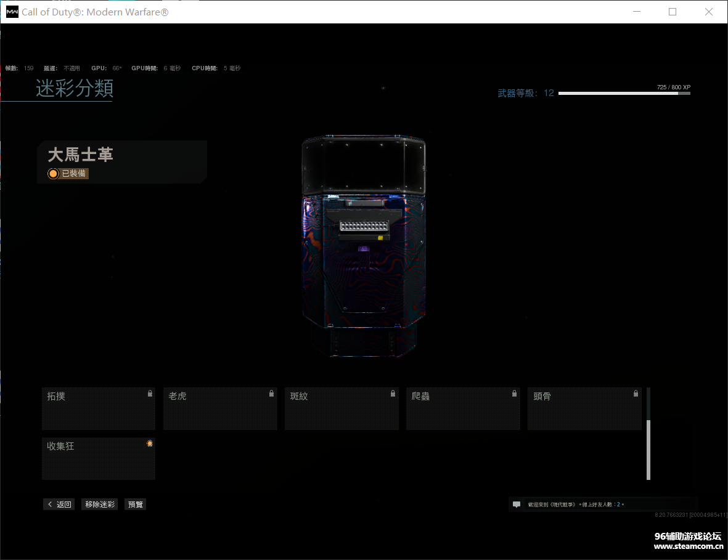Image resolution: width=728 pixels, height=560 pixels.
Task: Click the 預覽 preview button
Action: [x=134, y=504]
